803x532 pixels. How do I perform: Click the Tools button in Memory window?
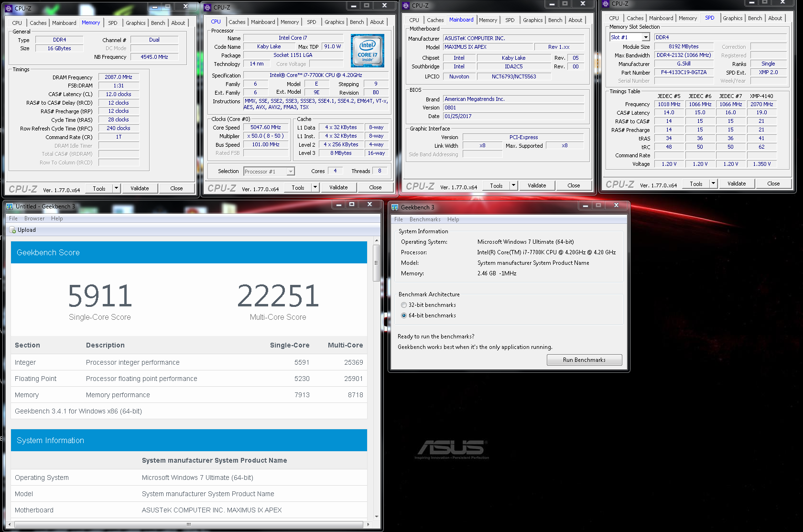[99, 188]
